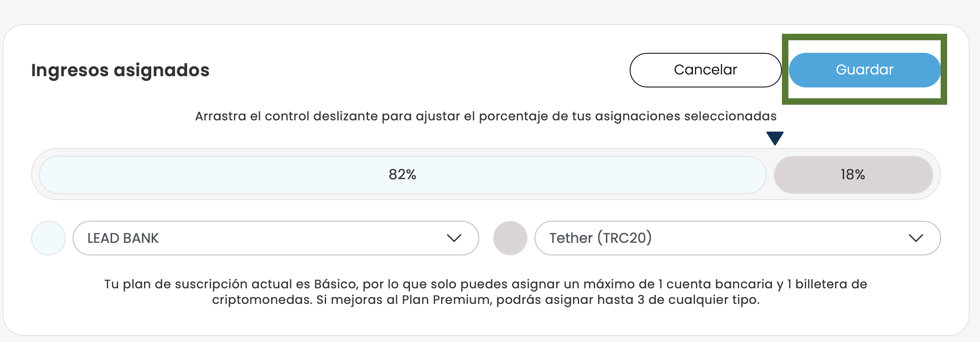
Task: Click the dark triangle slider handle
Action: pyautogui.click(x=775, y=138)
